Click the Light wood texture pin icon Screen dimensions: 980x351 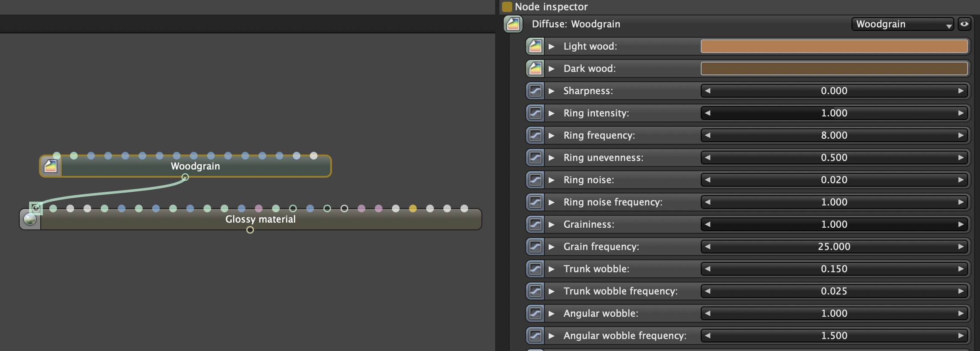535,46
